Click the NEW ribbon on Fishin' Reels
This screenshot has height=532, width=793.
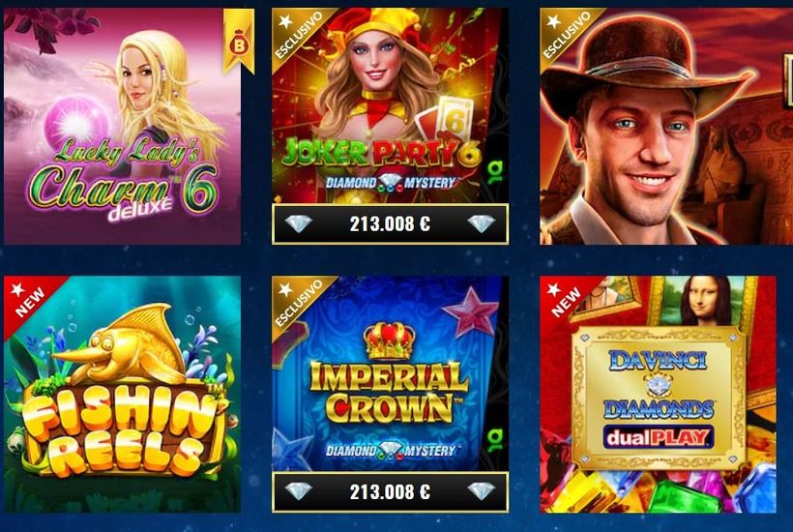click(30, 302)
